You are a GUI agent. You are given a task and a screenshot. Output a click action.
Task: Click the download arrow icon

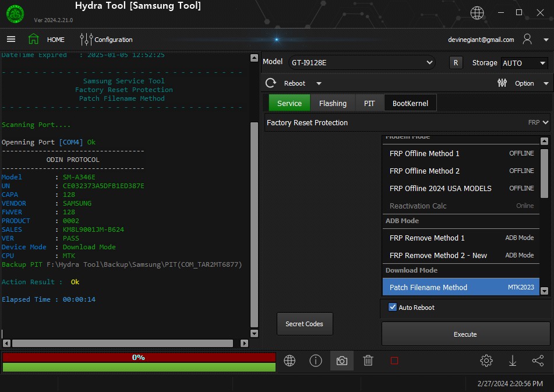(x=512, y=361)
